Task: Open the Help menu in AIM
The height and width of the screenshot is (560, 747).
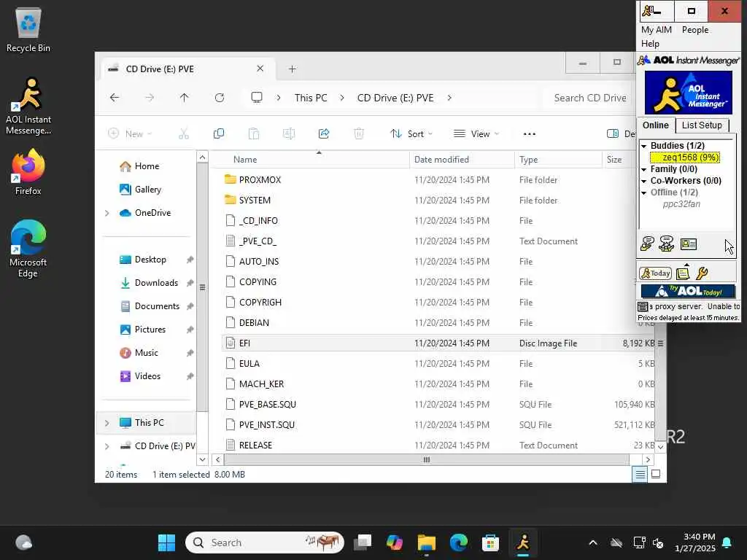Action: coord(650,43)
